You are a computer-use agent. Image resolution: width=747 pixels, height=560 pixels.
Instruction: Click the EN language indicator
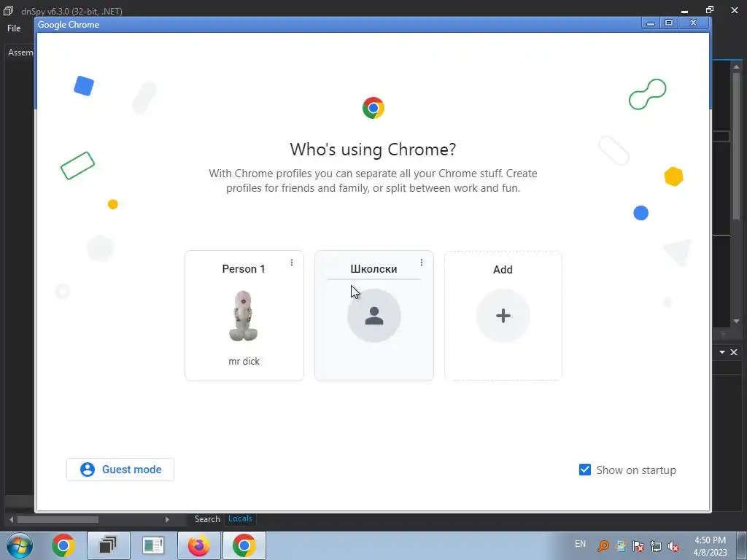[580, 544]
